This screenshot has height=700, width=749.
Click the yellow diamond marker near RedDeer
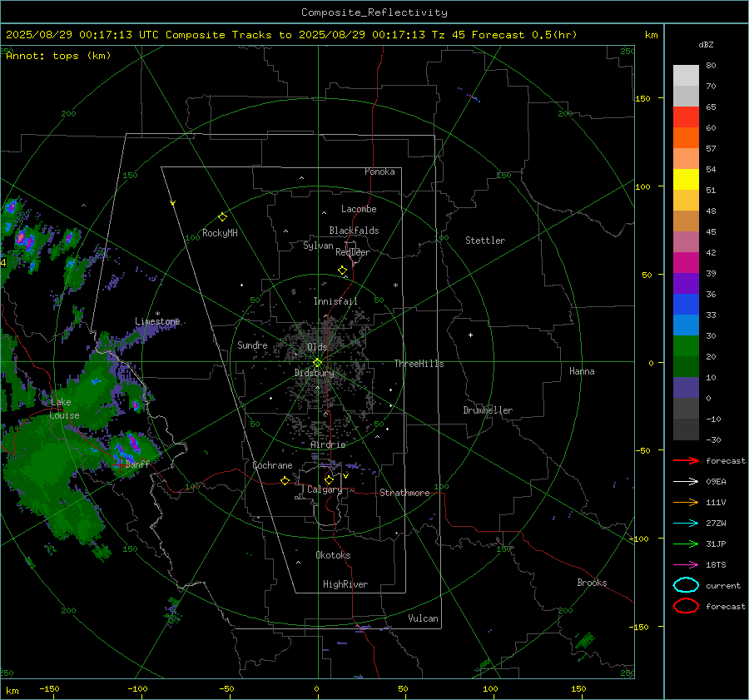(342, 271)
